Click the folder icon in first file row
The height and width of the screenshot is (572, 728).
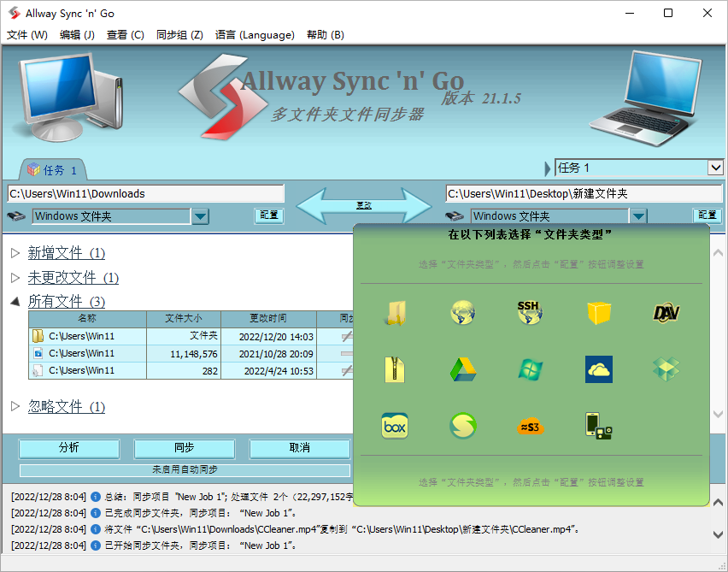(x=38, y=336)
